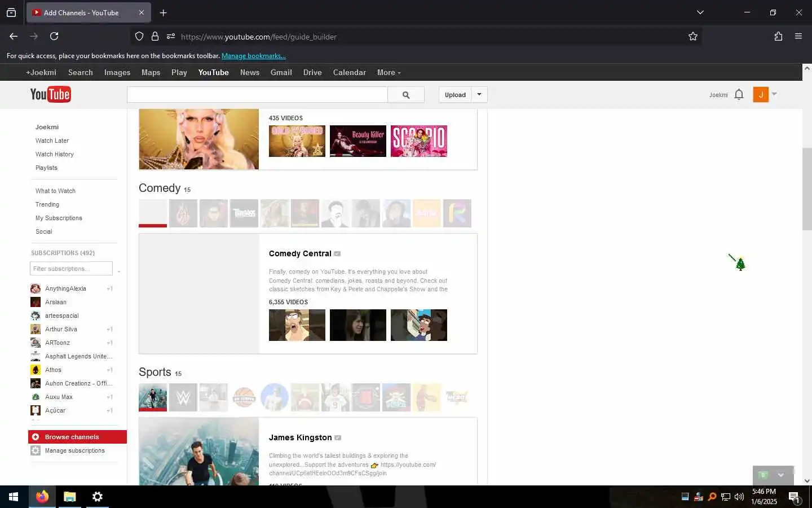Open Drive in Google bar
This screenshot has width=812, height=508.
pos(312,72)
